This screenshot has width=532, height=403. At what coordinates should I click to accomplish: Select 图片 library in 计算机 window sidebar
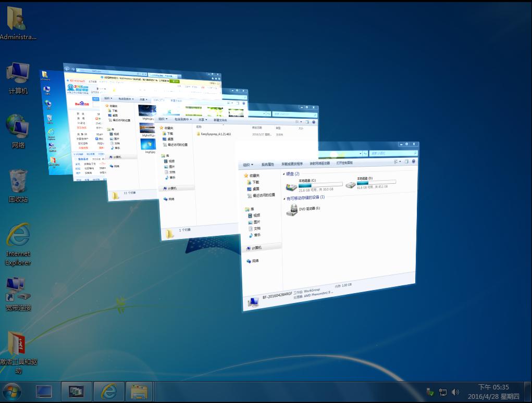coord(254,222)
